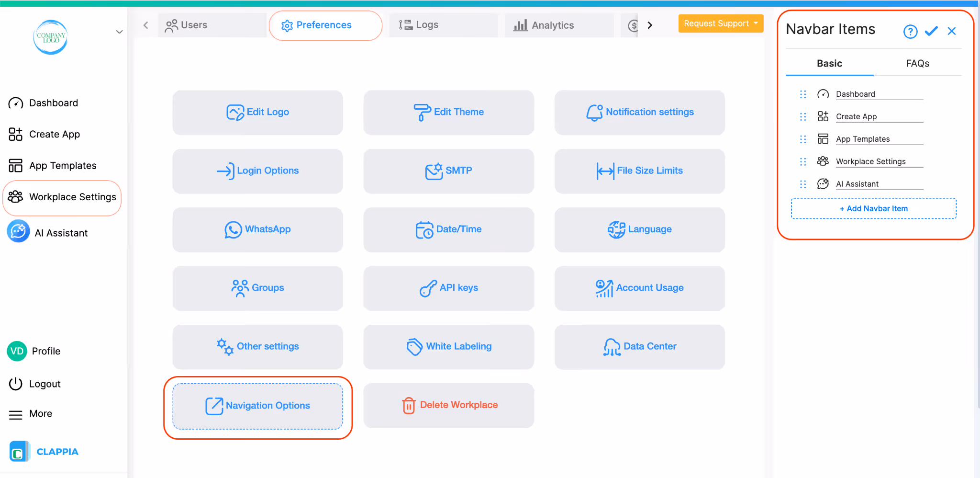Open the Date/Time settings tile
Image resolution: width=980 pixels, height=478 pixels.
(x=448, y=229)
